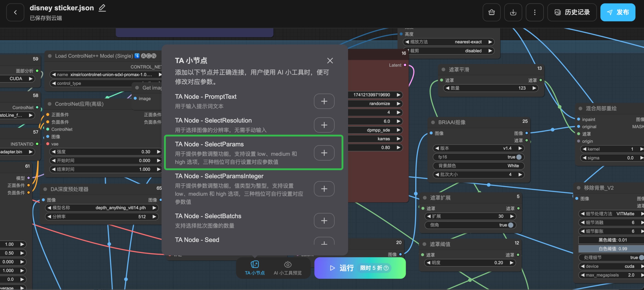The height and width of the screenshot is (290, 644).
Task: Click the 发布 publish button
Action: (617, 12)
